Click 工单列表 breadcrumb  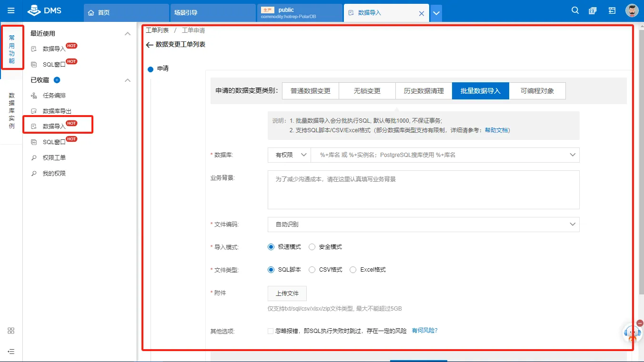[157, 30]
